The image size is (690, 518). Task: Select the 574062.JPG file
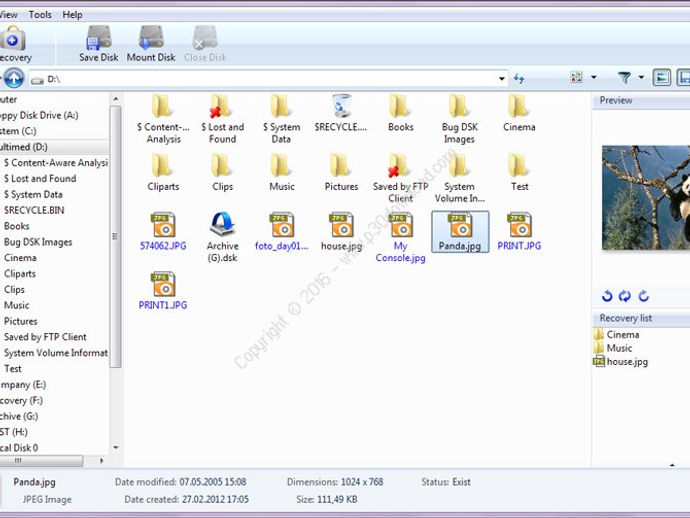pos(163,231)
